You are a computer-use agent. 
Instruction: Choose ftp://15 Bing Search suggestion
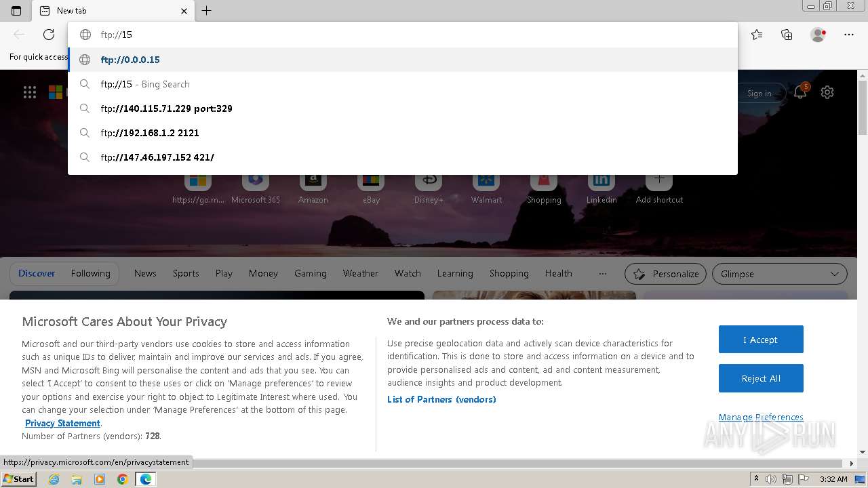pos(403,84)
